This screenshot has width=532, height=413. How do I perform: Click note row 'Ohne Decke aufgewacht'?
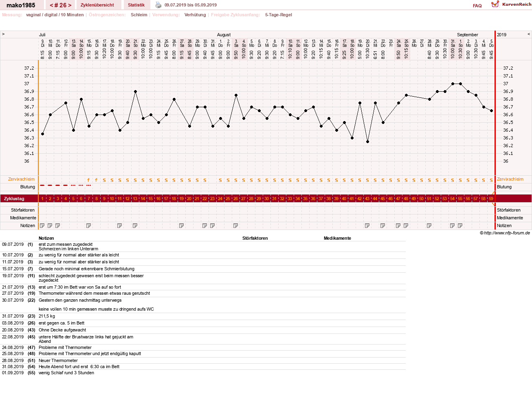62,330
